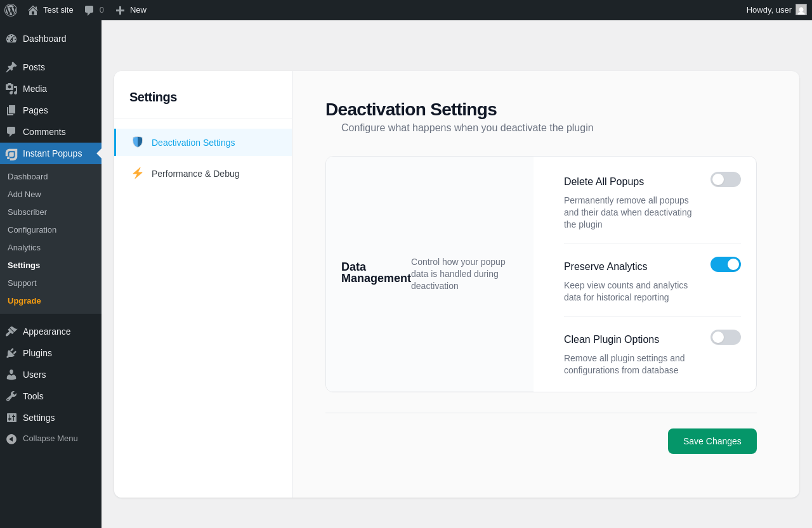Go to Analytics submenu item
812x528 pixels.
point(24,248)
